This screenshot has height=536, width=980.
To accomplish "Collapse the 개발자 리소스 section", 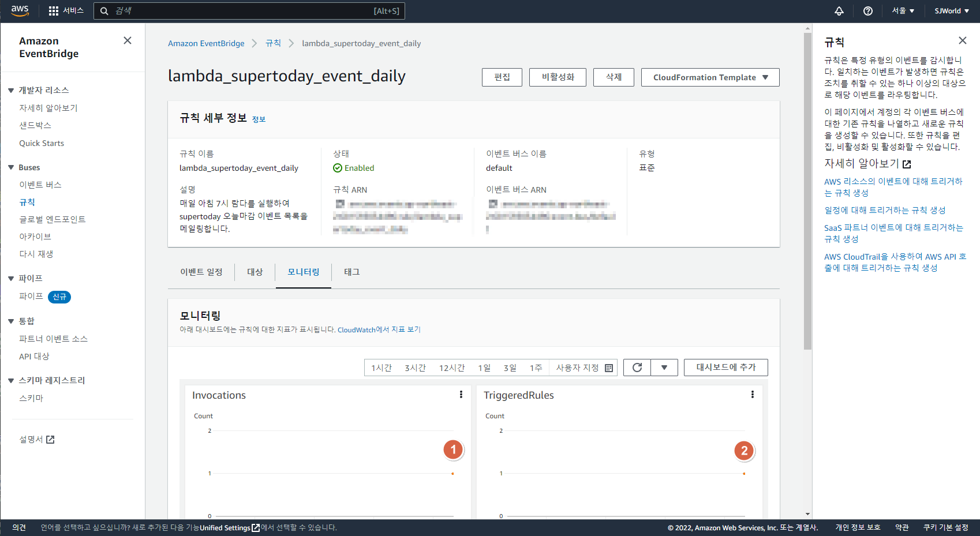I will pyautogui.click(x=11, y=91).
